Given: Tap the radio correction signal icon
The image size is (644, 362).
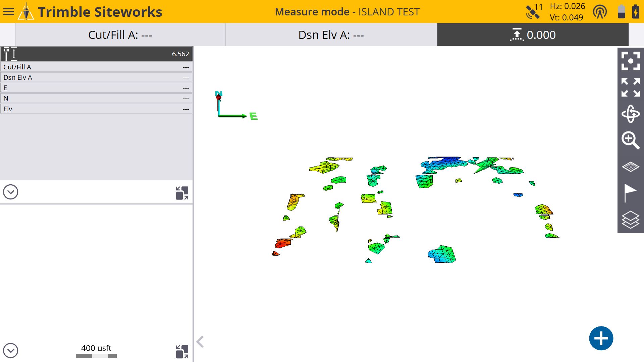Looking at the screenshot, I should point(600,12).
